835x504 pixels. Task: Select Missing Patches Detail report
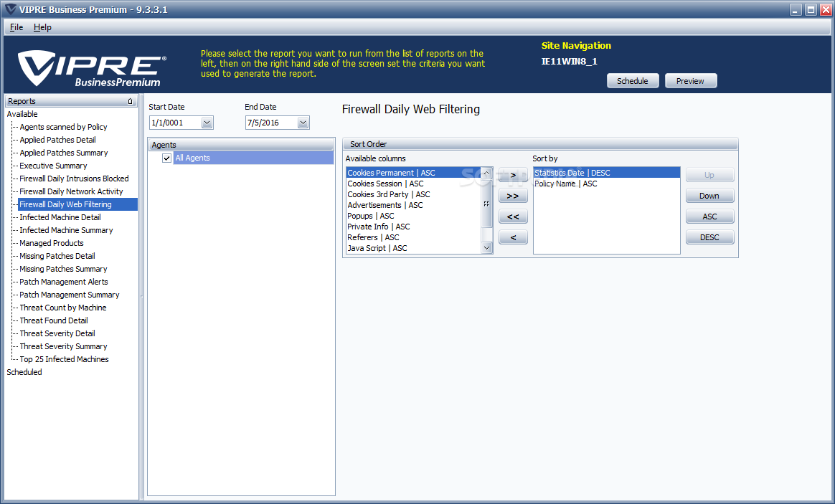click(57, 256)
